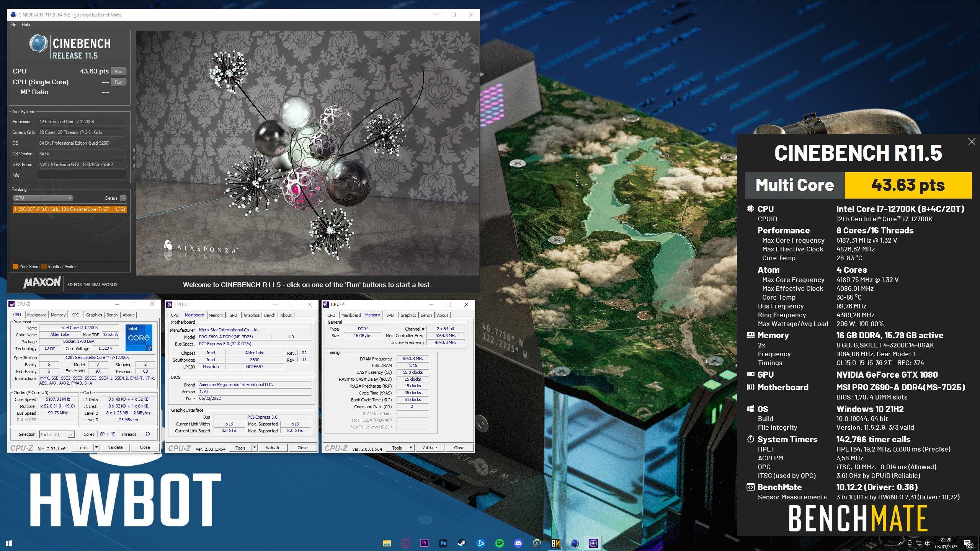
Task: Switch to Cinebench taskbar icon
Action: point(574,543)
